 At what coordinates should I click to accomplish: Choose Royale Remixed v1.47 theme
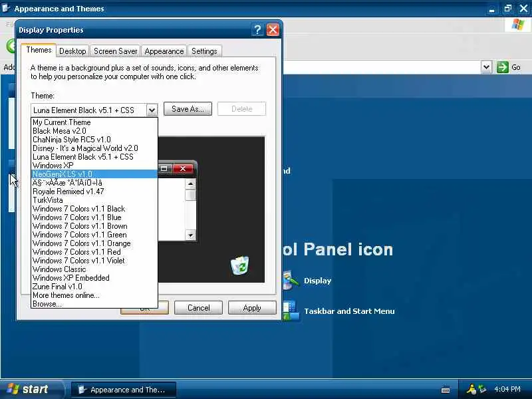coord(94,192)
